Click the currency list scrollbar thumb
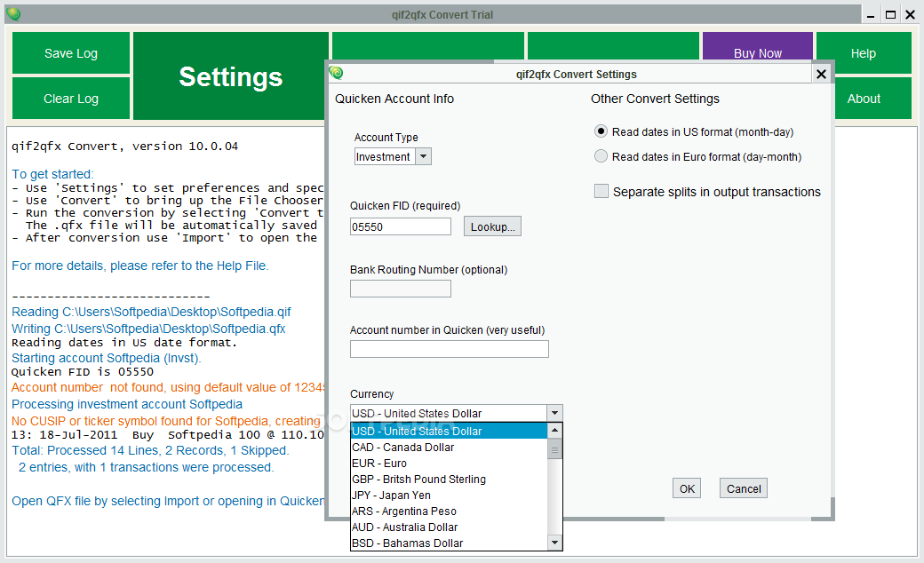The width and height of the screenshot is (924, 563). [554, 448]
